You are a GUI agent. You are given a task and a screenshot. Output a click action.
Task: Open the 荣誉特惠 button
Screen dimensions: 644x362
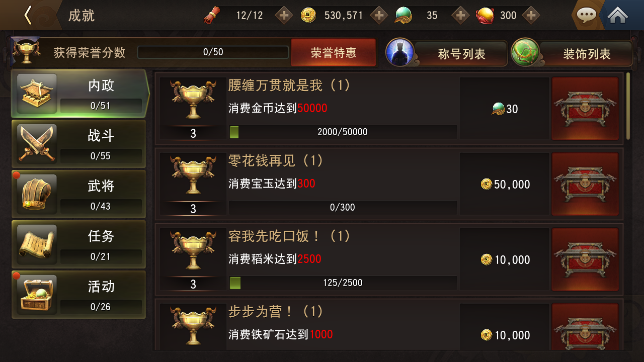pos(334,52)
